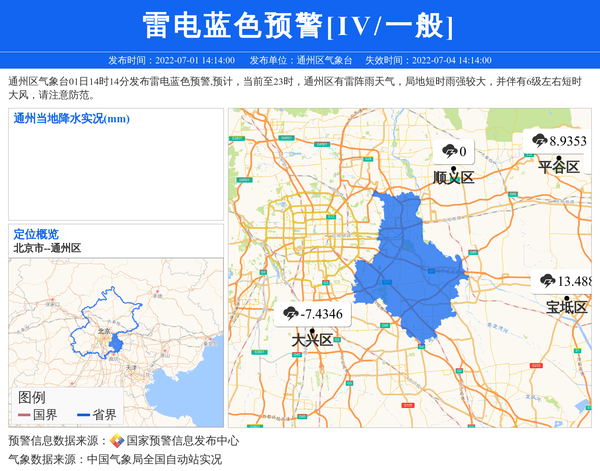Click the station pin marker at 顺义区

click(455, 169)
